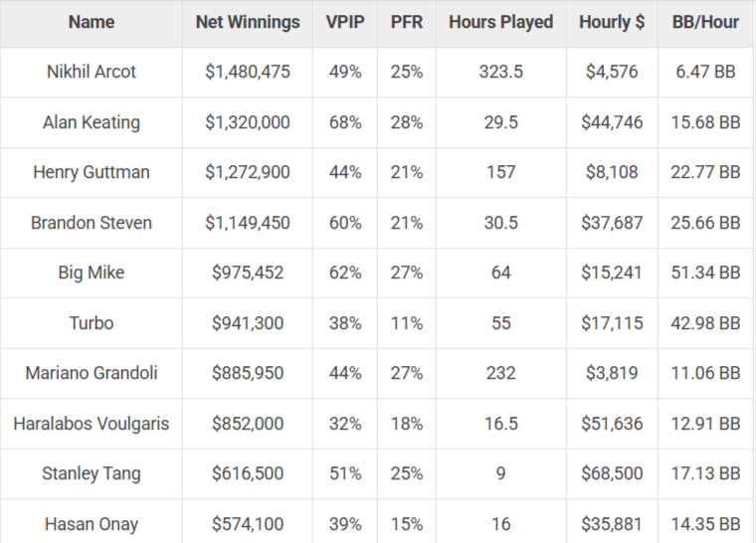Select the Stanley Tang name cell
The width and height of the screenshot is (756, 543).
pyautogui.click(x=92, y=473)
